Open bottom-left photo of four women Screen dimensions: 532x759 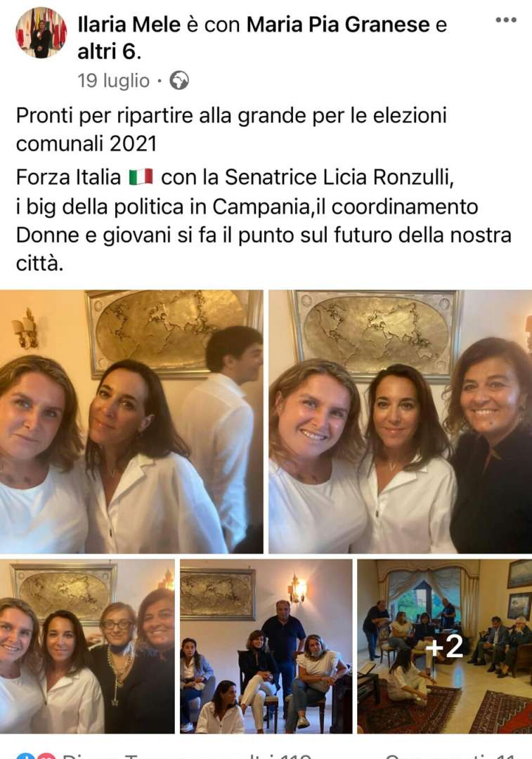tap(87, 647)
